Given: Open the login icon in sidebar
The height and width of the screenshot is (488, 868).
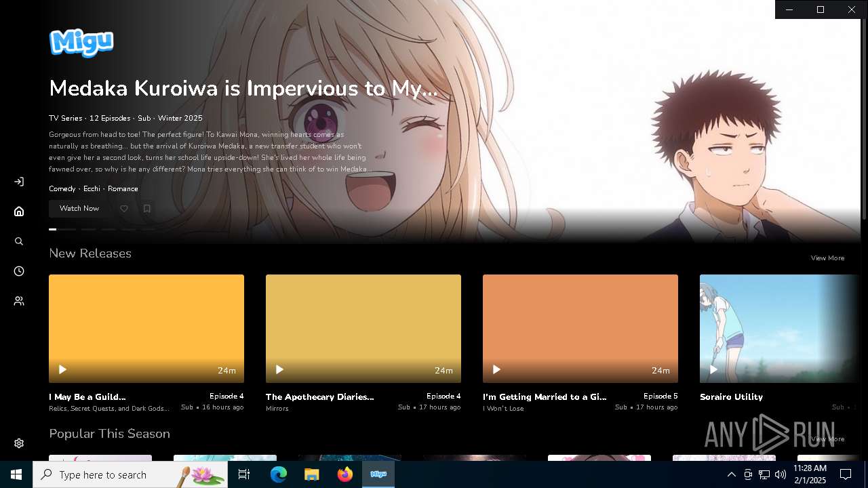Looking at the screenshot, I should 19,182.
